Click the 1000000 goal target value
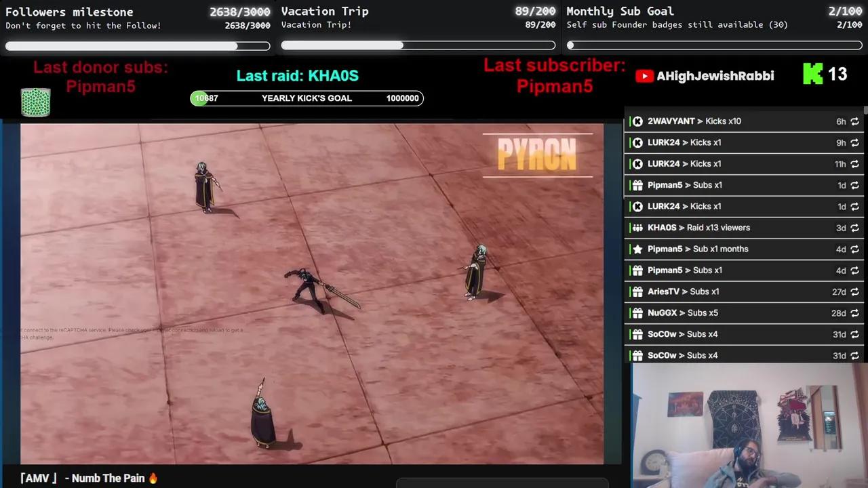The height and width of the screenshot is (488, 868). tap(402, 98)
